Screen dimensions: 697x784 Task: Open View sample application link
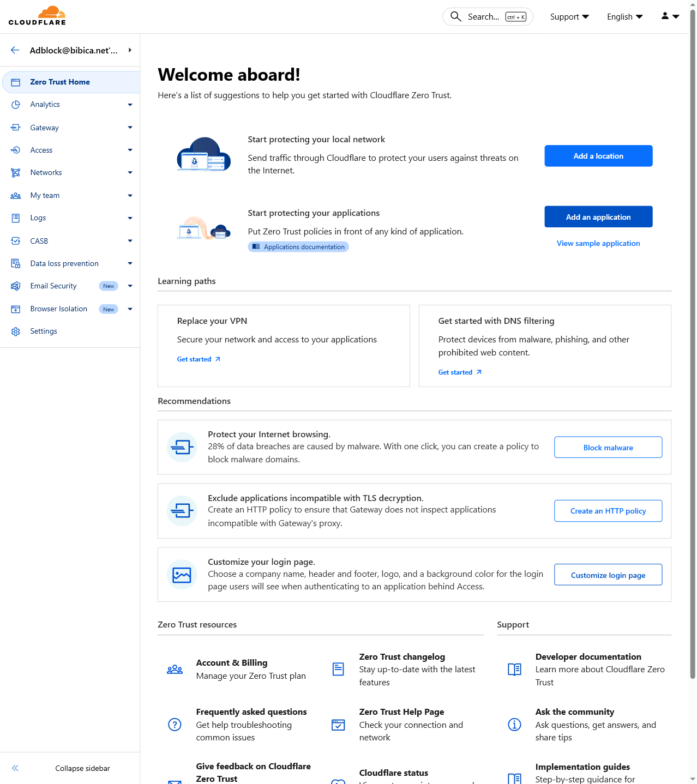[x=598, y=244]
